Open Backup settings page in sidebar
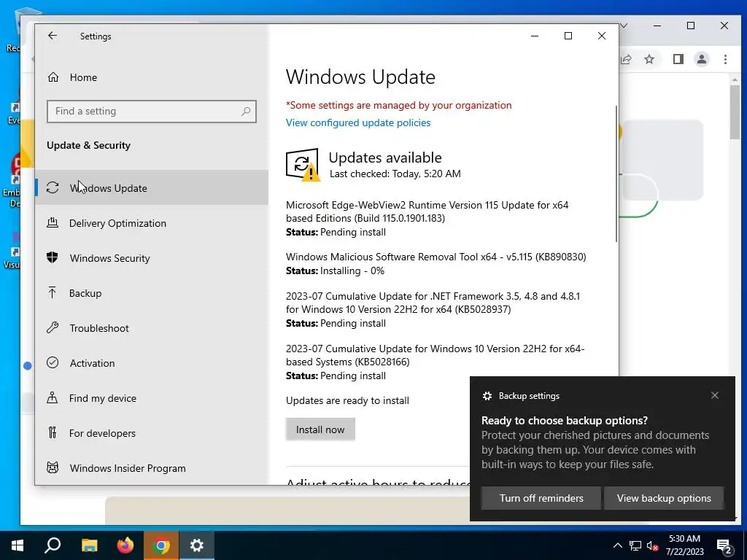This screenshot has height=560, width=747. pos(152,293)
